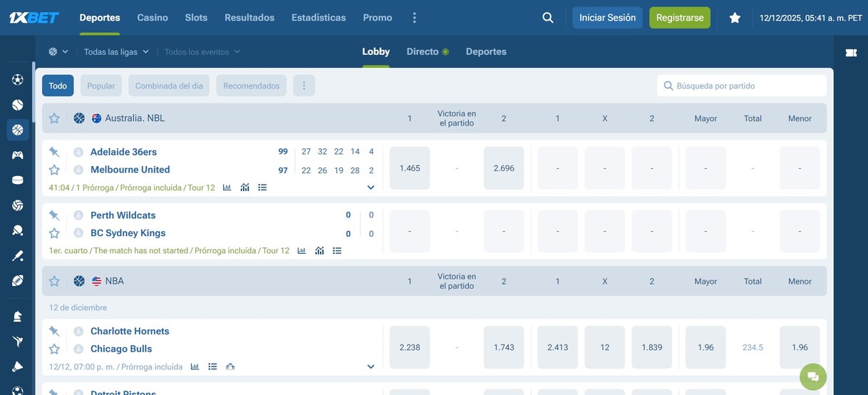This screenshot has height=395, width=868.
Task: Expand more markets for Adelaide 36ers match
Action: tap(371, 188)
